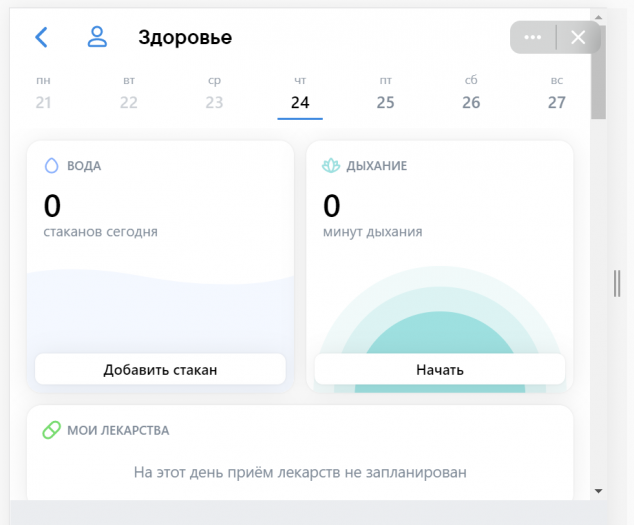
Task: Close the Здоровье mini app
Action: (x=578, y=37)
